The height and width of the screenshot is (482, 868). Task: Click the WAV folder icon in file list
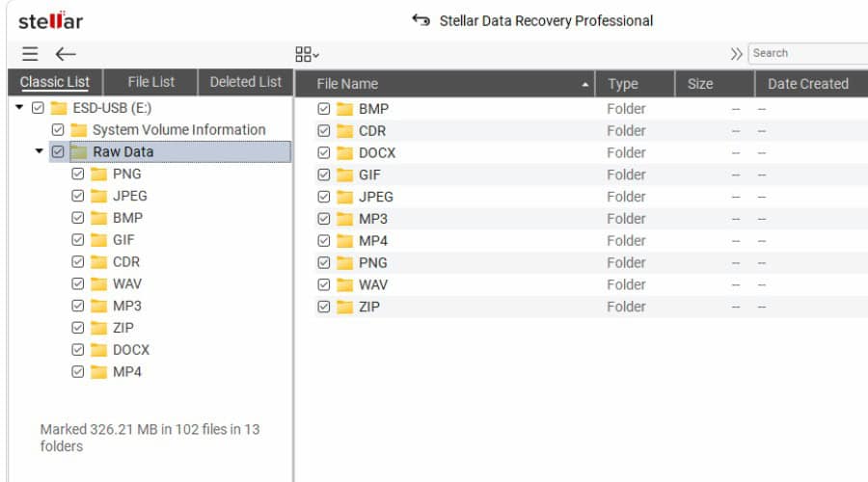(344, 285)
